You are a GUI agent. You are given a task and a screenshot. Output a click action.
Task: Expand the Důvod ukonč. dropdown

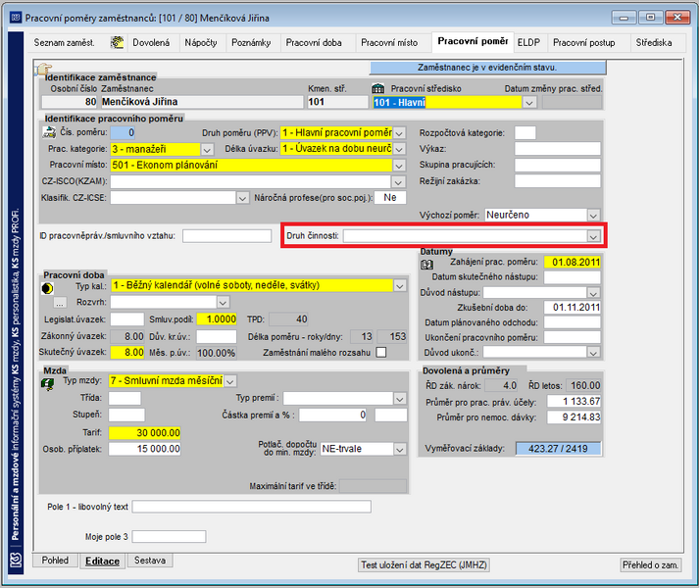click(593, 353)
